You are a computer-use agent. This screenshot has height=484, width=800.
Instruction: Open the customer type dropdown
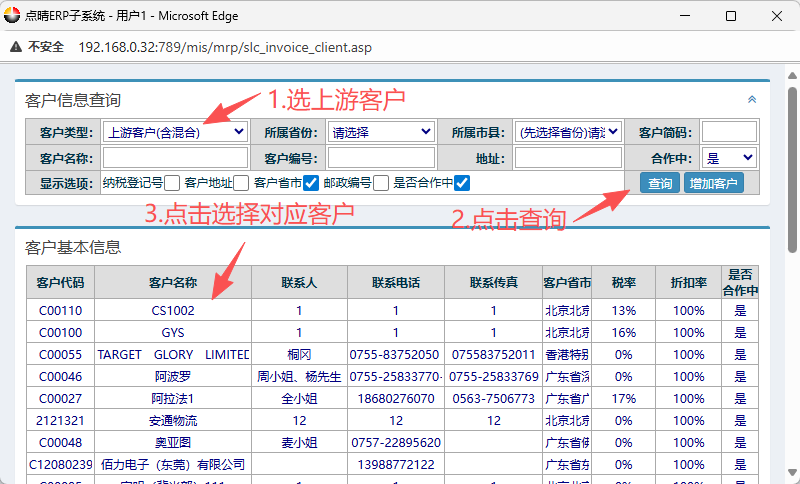click(x=175, y=132)
